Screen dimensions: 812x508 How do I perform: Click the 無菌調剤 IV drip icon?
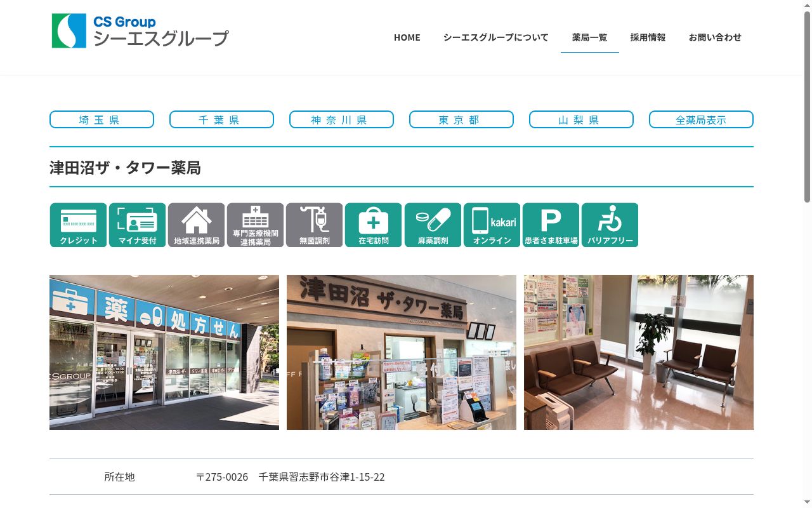314,225
